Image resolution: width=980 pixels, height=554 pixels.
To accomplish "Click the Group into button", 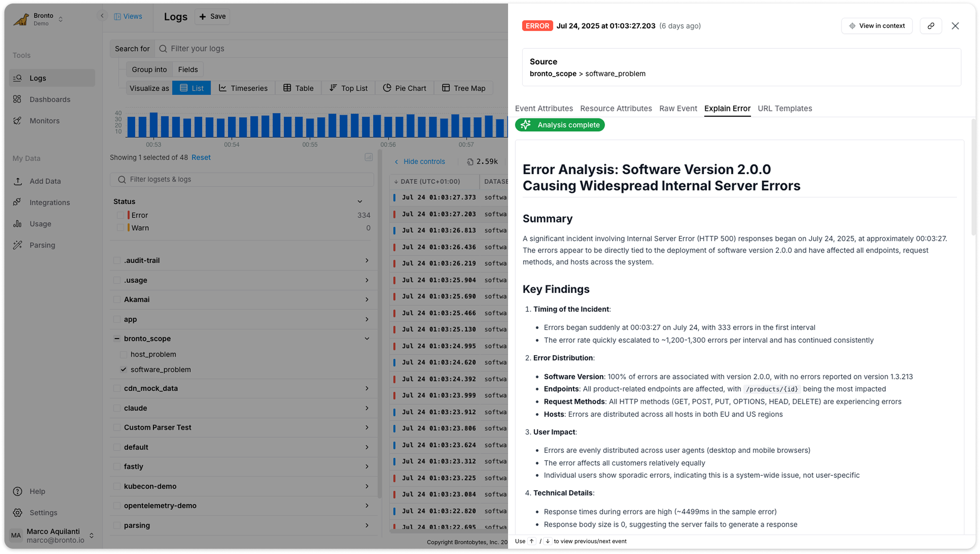I will point(149,70).
